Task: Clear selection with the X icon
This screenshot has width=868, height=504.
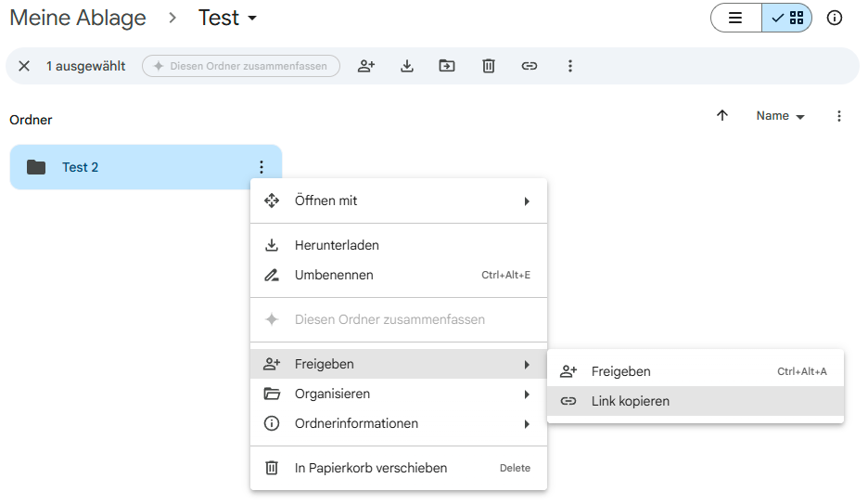Action: pyautogui.click(x=24, y=66)
